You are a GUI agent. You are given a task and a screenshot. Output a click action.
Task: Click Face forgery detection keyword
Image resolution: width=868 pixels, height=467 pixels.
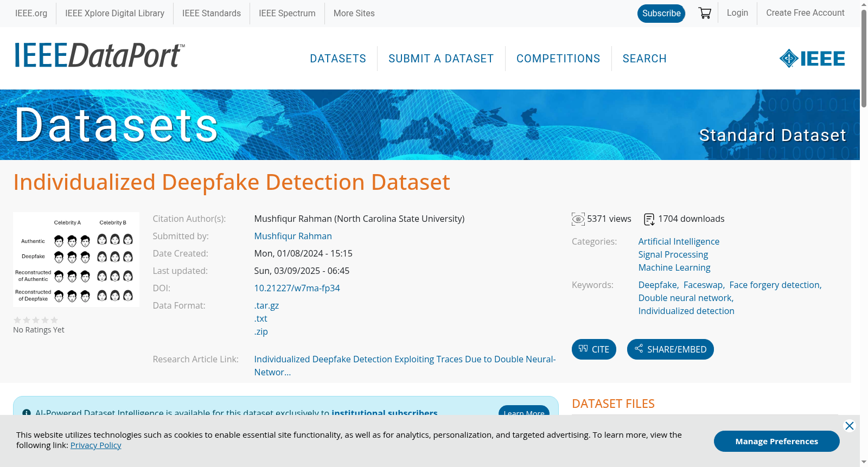coord(775,285)
